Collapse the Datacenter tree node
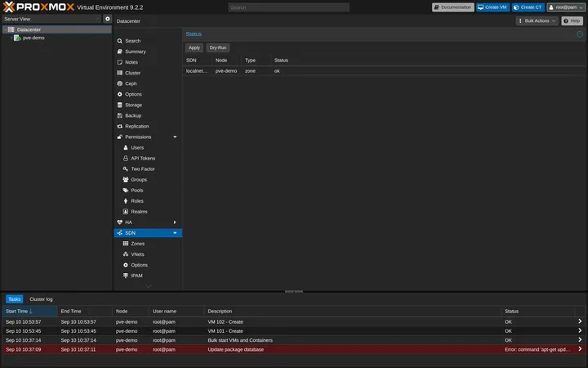The image size is (588, 368). point(5,29)
